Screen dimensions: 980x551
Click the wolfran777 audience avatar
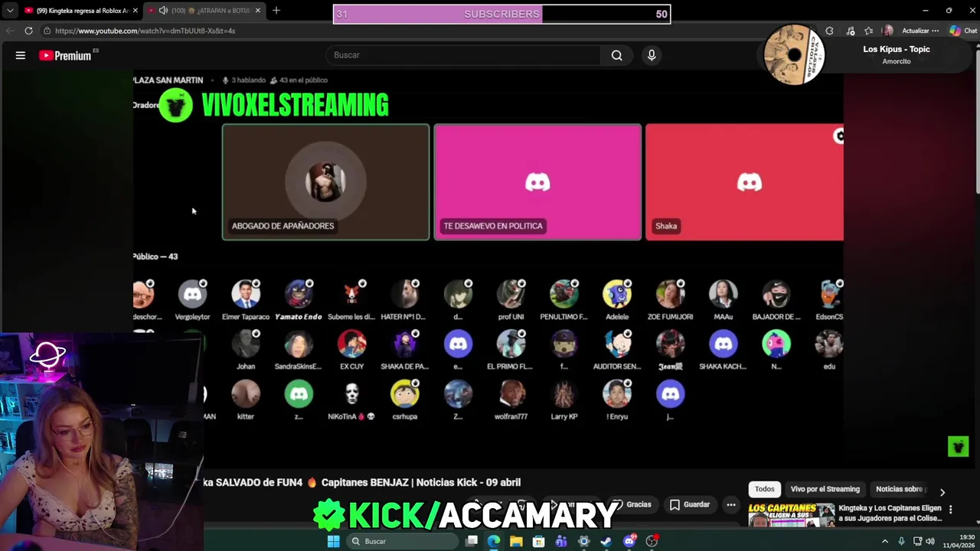coord(511,393)
